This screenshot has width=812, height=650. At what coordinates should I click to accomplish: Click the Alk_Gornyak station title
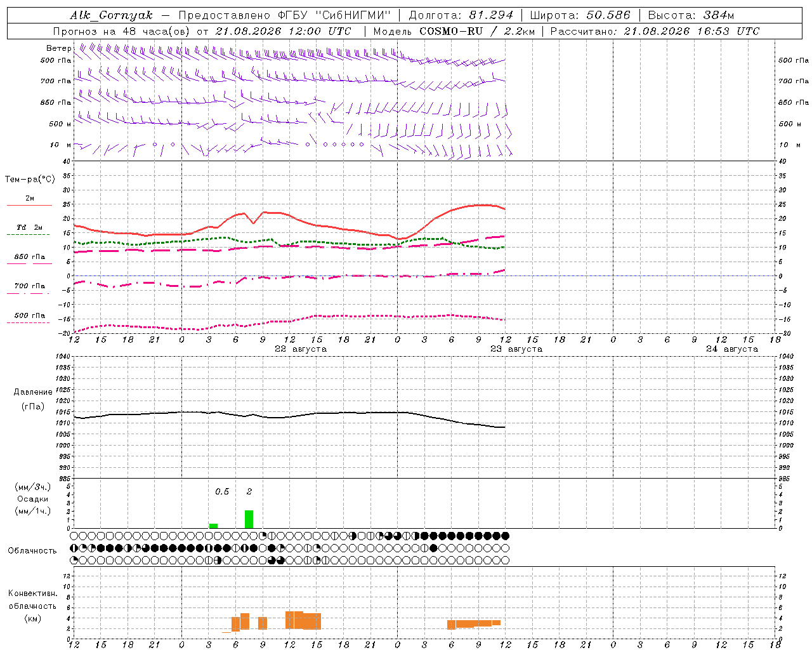(x=112, y=15)
